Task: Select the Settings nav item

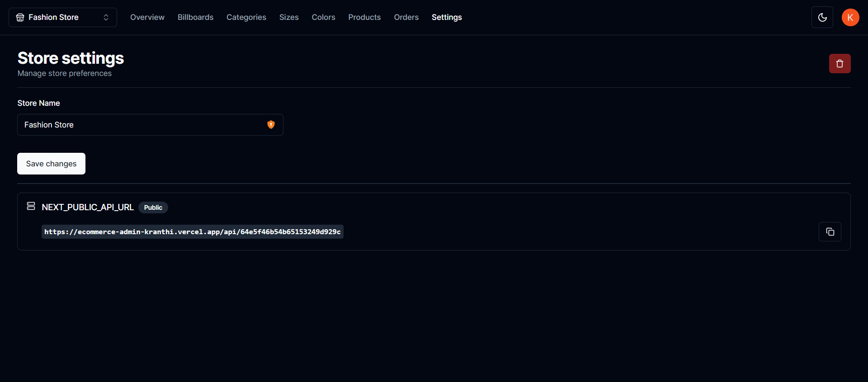Action: pos(447,17)
